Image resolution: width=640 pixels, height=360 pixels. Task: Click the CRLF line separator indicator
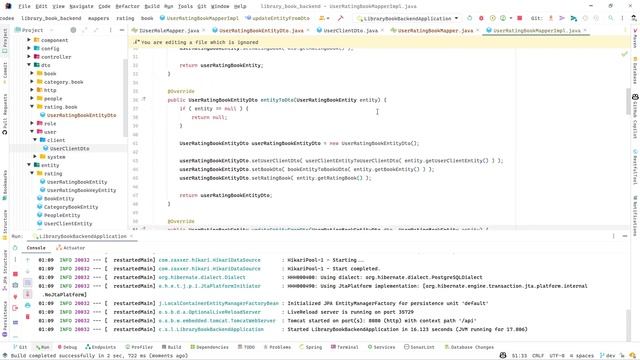[538, 356]
